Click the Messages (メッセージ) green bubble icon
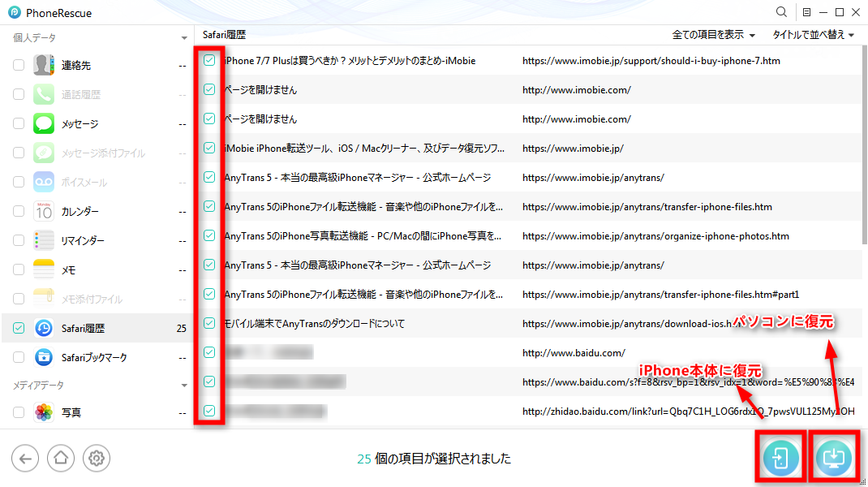This screenshot has height=487, width=868. [44, 123]
